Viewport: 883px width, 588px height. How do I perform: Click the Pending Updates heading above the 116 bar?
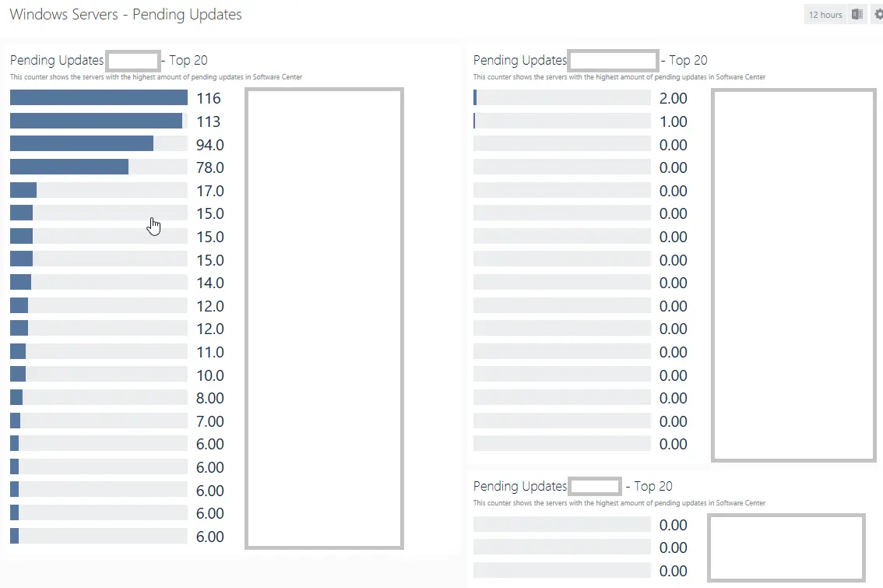(x=57, y=60)
